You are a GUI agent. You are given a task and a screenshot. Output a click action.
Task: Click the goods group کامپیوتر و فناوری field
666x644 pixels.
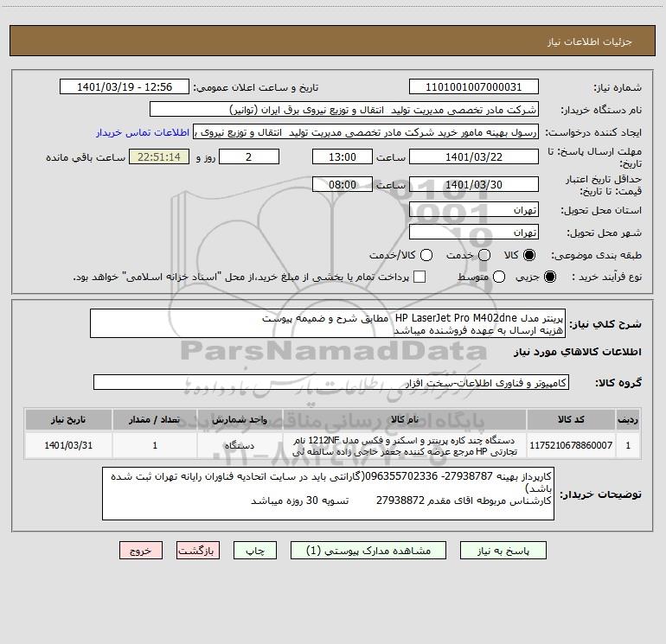point(331,383)
